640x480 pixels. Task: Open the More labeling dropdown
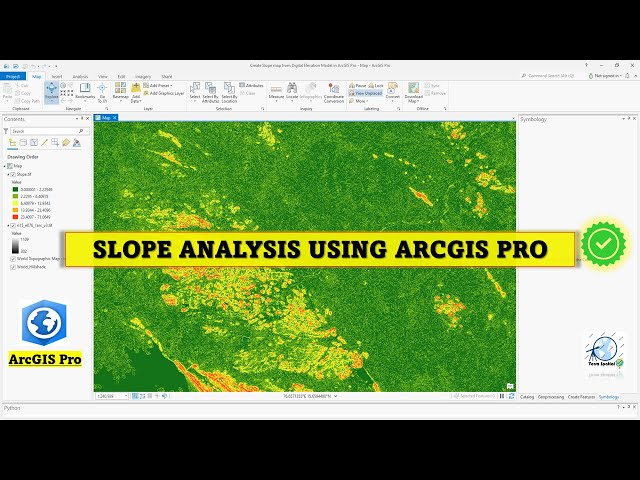358,101
